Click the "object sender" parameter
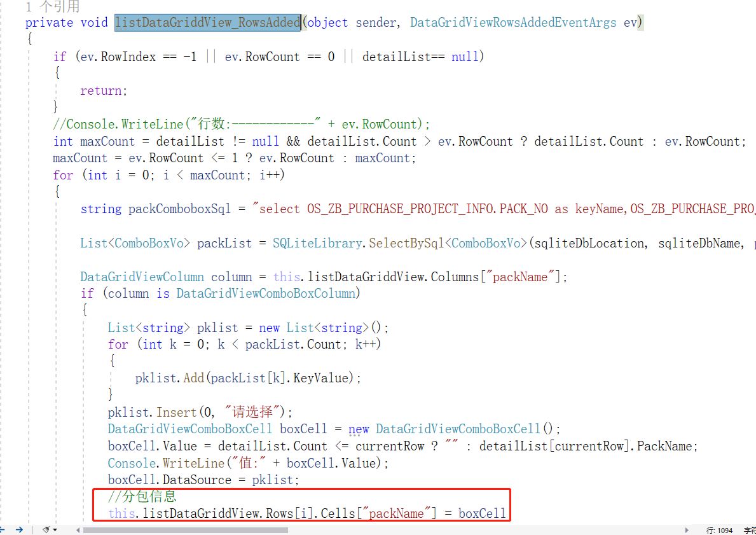 point(352,23)
